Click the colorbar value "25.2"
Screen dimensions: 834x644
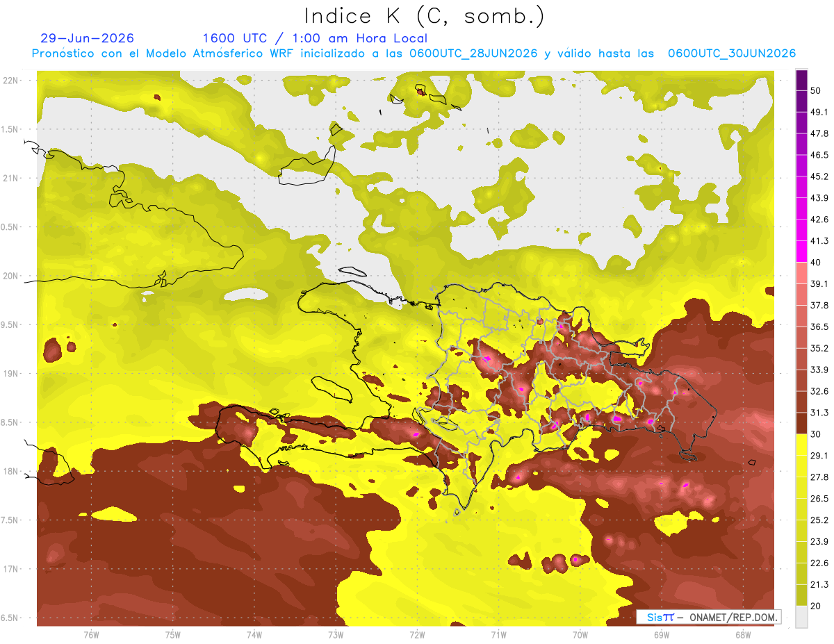tap(819, 520)
